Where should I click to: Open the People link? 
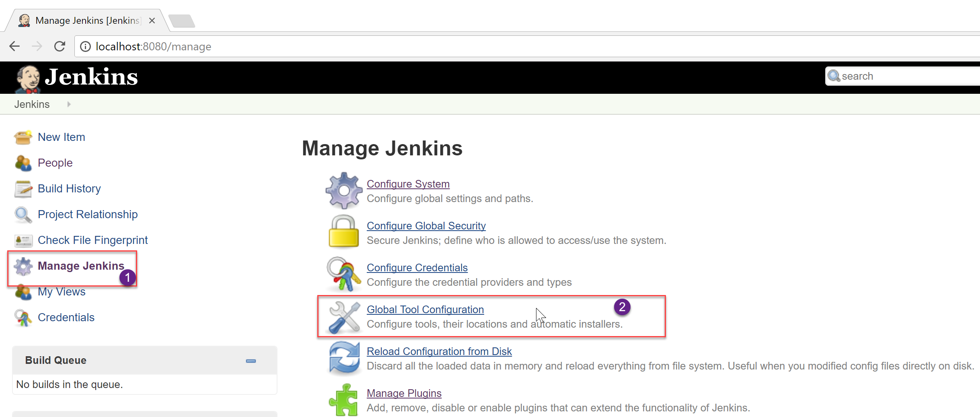[55, 163]
